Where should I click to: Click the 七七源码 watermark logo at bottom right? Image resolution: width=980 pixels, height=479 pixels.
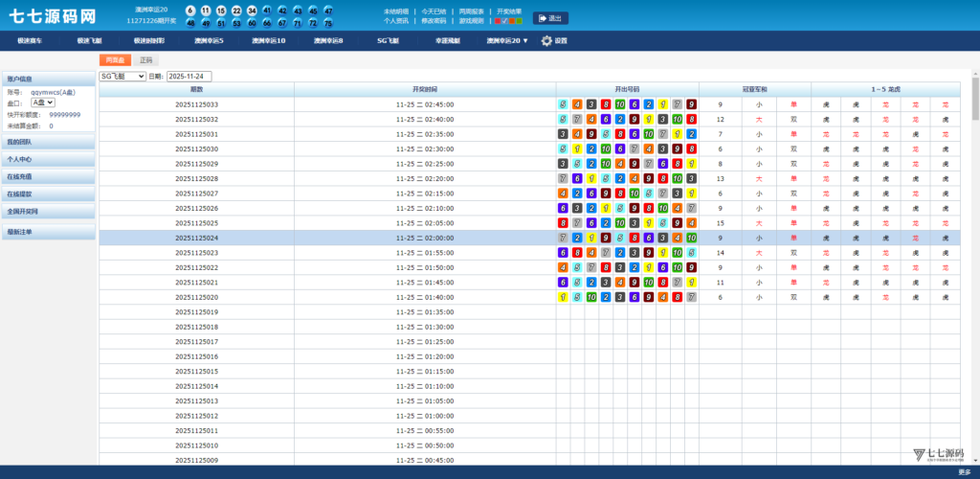937,454
